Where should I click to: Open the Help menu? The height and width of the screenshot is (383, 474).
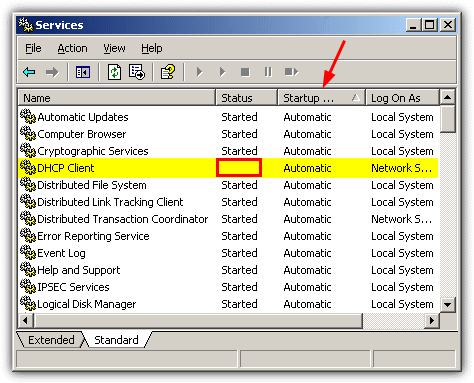point(152,49)
